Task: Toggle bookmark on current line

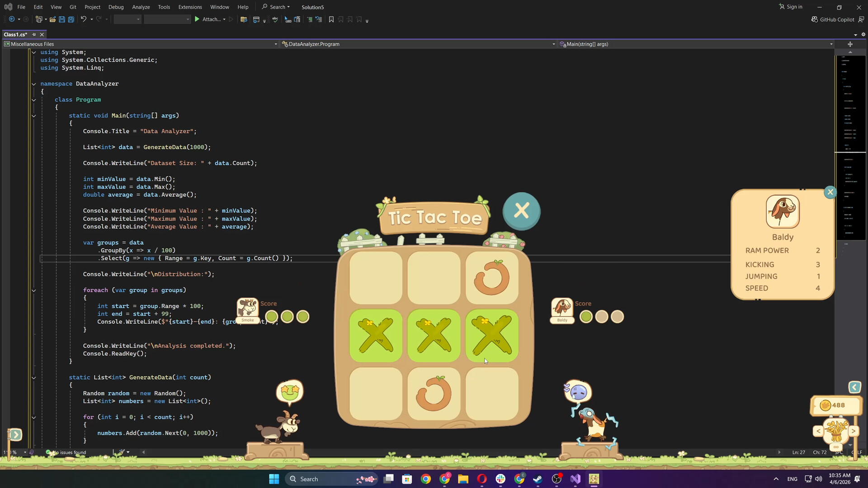Action: [x=331, y=19]
